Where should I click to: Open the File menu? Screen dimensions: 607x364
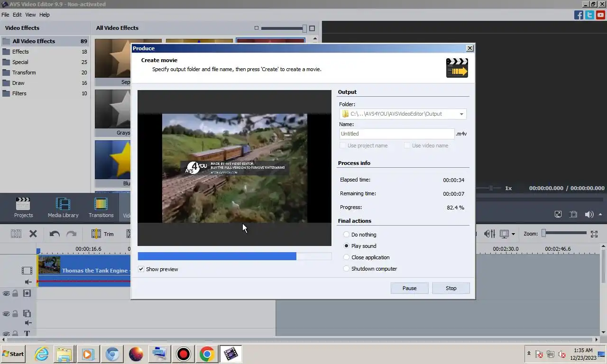tap(5, 15)
